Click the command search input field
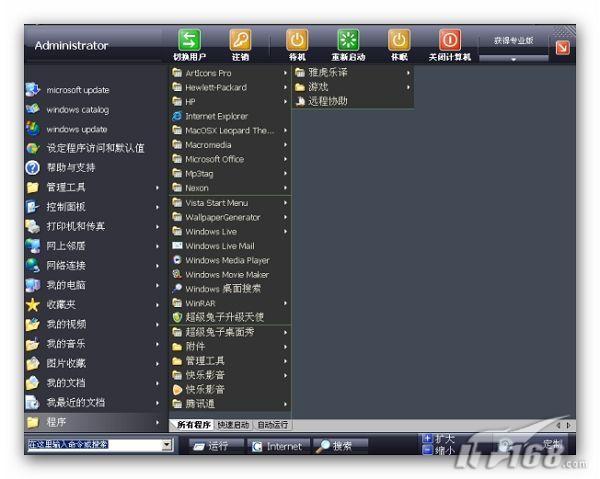Screen dimensions: 600x479 (95, 445)
